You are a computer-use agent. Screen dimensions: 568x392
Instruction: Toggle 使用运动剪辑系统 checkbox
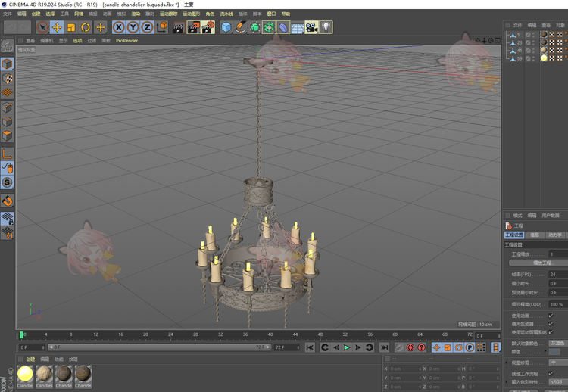[x=551, y=332]
